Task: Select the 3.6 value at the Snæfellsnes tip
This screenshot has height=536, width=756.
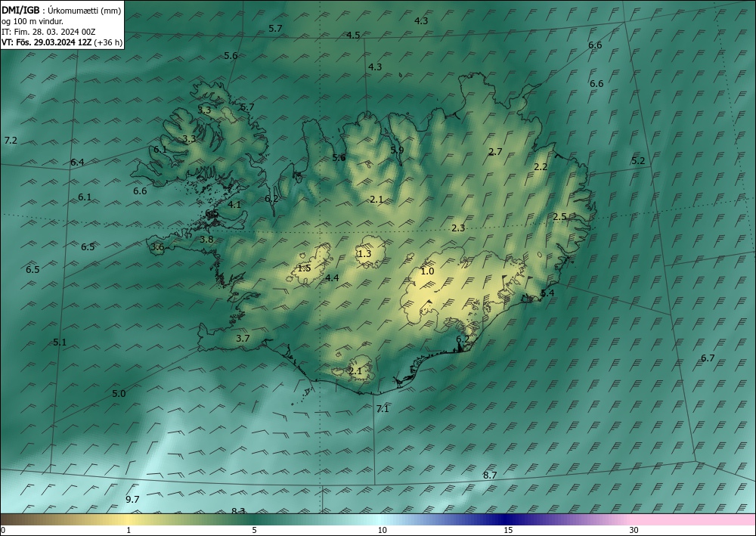Action: point(158,247)
